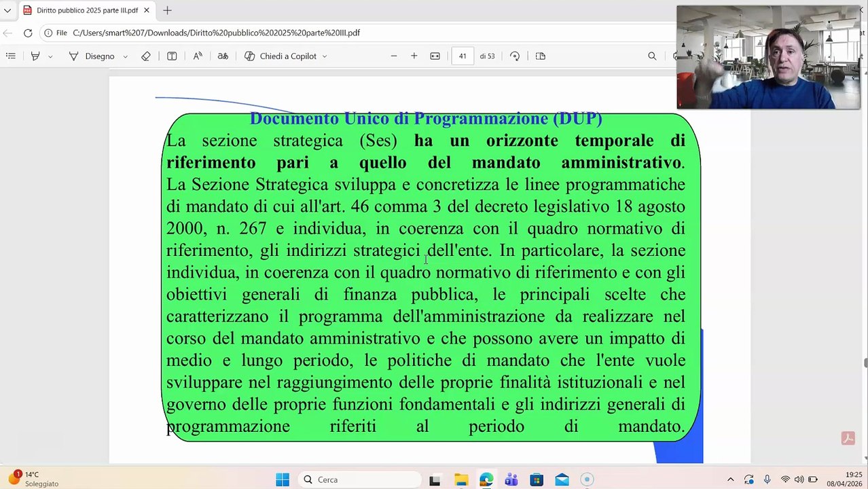Image resolution: width=868 pixels, height=489 pixels.
Task: Click the microphone tray icon
Action: tap(767, 479)
